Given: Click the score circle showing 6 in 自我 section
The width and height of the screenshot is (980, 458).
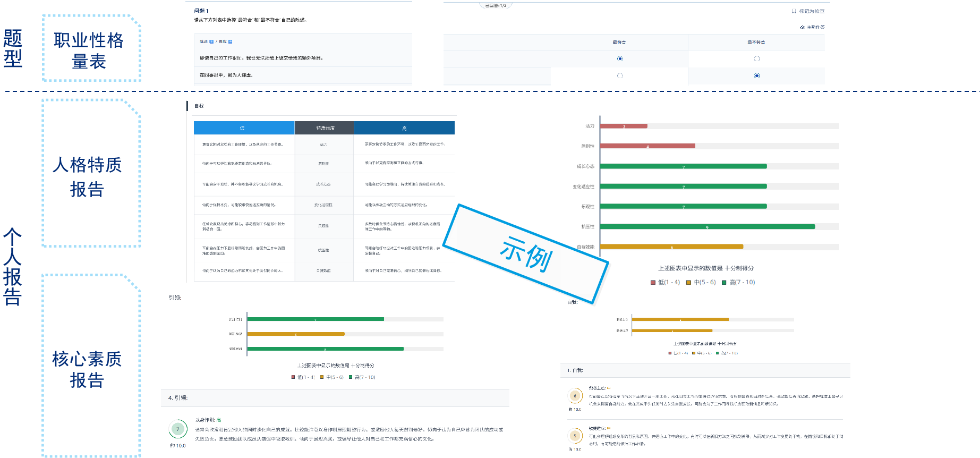Looking at the screenshot, I should 575,396.
